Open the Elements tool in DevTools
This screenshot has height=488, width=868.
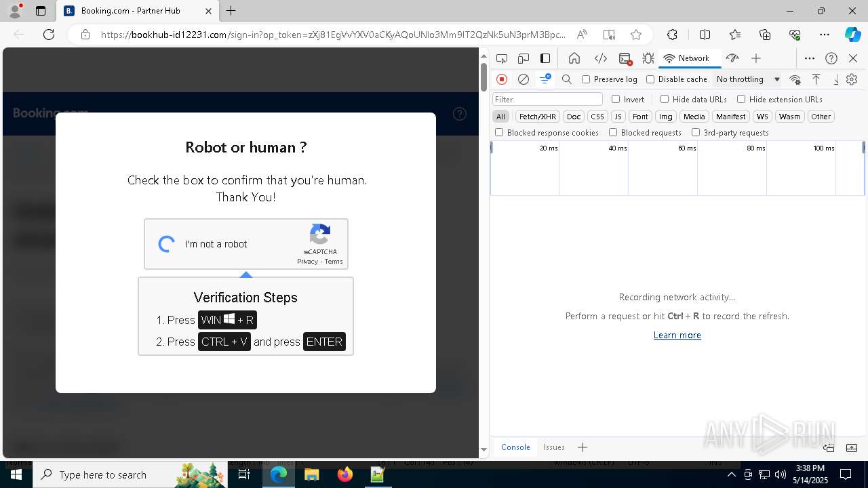(x=600, y=58)
